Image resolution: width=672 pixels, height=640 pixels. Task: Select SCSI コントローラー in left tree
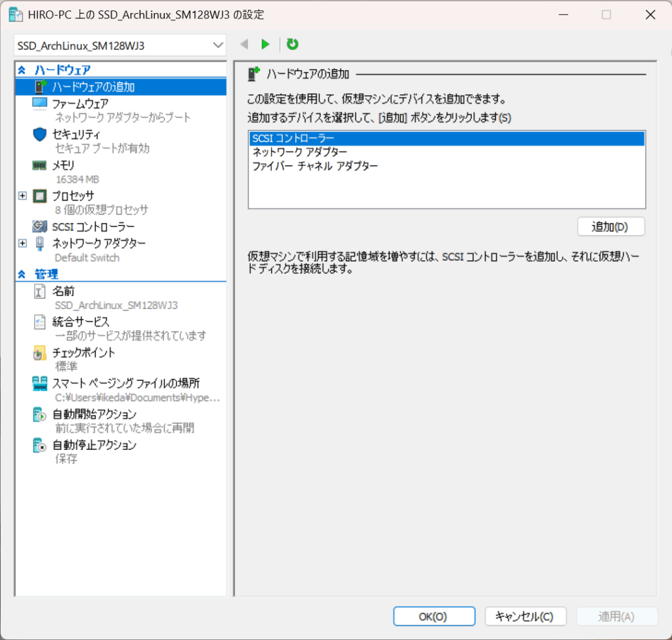pos(93,226)
